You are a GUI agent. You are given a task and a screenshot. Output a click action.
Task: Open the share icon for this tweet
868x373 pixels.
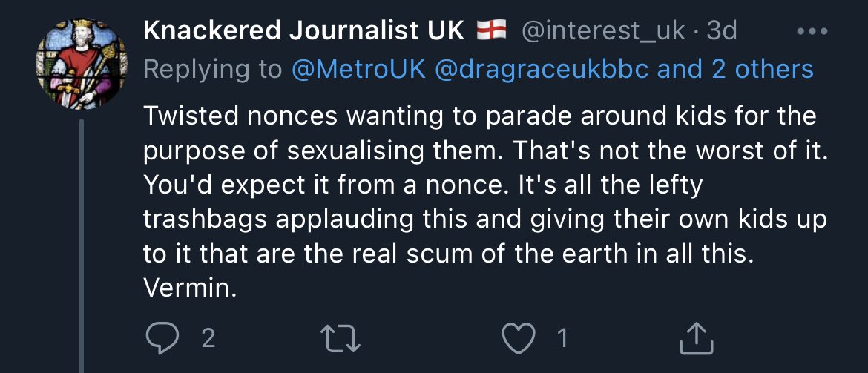point(697,339)
